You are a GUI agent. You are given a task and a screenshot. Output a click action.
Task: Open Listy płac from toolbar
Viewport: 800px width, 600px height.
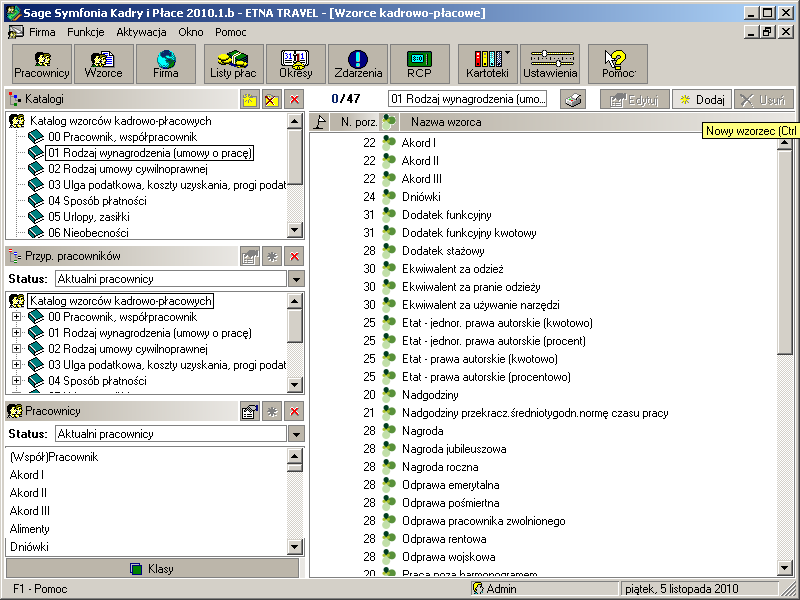point(234,64)
